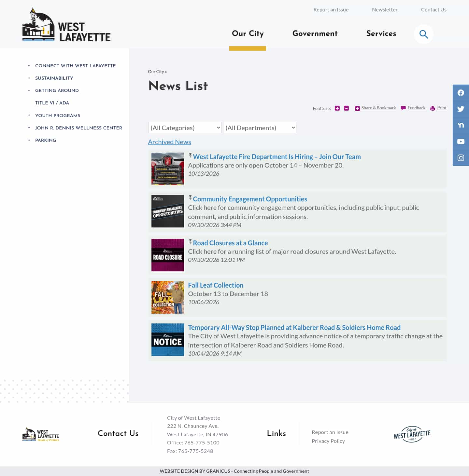Open the Government main menu
469x476 pixels.
tap(315, 34)
